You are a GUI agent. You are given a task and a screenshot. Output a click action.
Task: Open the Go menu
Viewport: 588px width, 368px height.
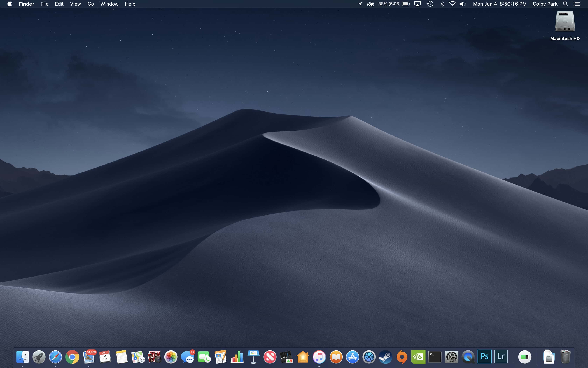coord(91,4)
